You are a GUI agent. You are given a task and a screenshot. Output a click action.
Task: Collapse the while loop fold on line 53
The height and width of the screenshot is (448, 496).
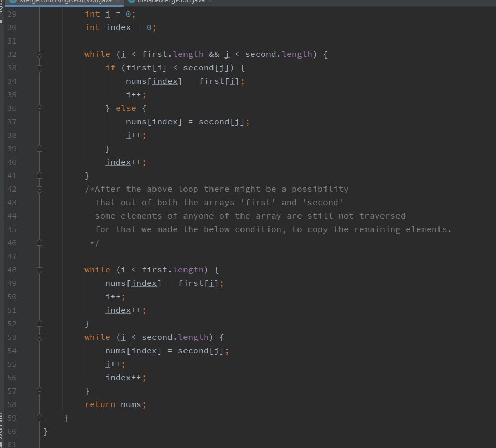click(x=39, y=337)
